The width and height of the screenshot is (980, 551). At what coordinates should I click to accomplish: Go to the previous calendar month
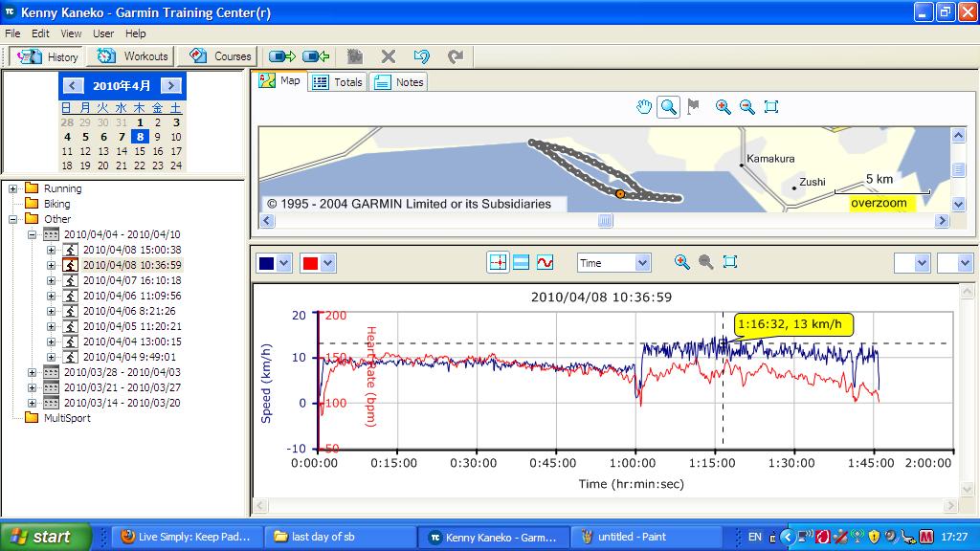tap(73, 85)
